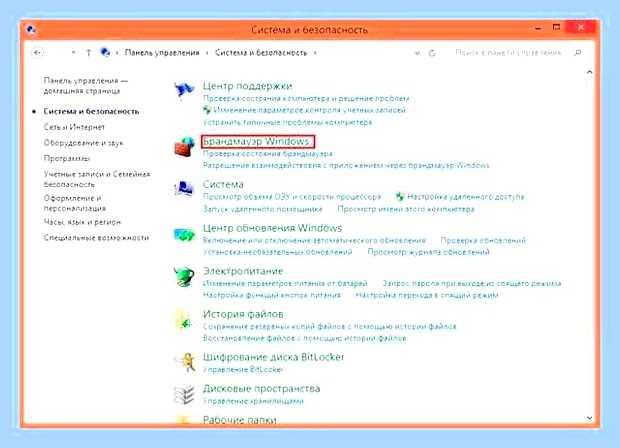Click Настройка функций кнопок питания
Image resolution: width=620 pixels, height=448 pixels.
point(272,295)
